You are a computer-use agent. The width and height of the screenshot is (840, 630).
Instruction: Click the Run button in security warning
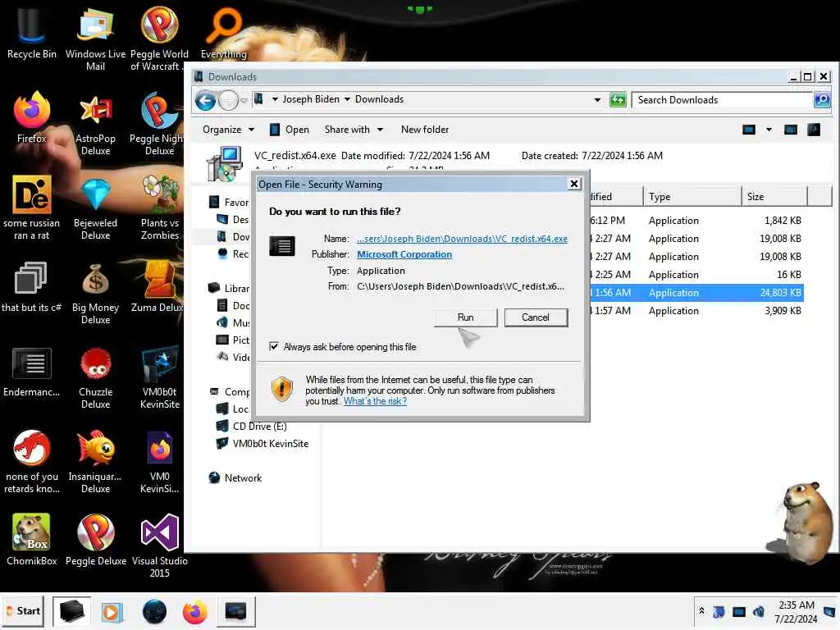(x=466, y=317)
